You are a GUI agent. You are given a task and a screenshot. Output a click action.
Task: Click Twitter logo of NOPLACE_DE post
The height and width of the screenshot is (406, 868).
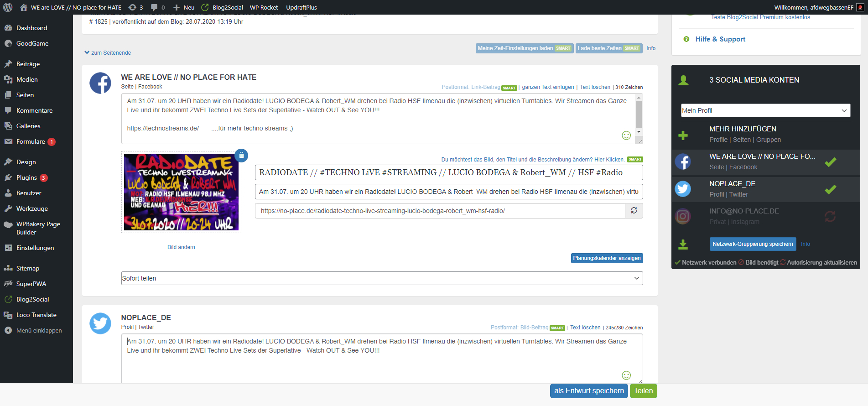click(x=100, y=323)
